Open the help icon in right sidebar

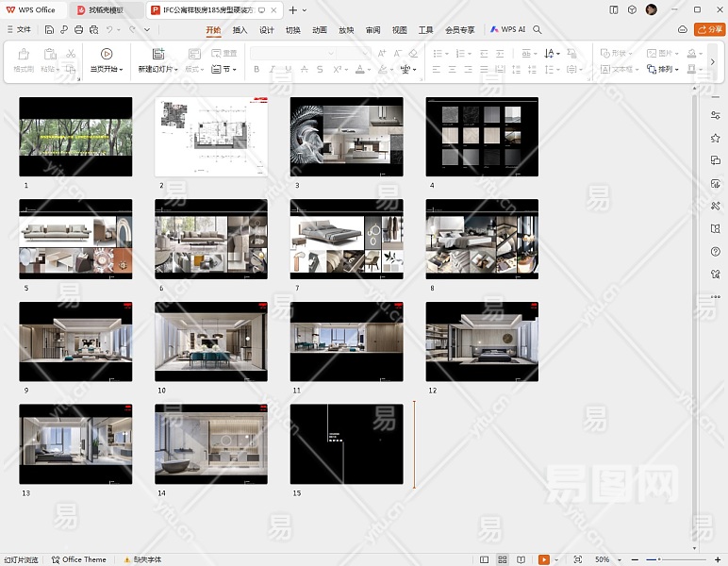716,252
